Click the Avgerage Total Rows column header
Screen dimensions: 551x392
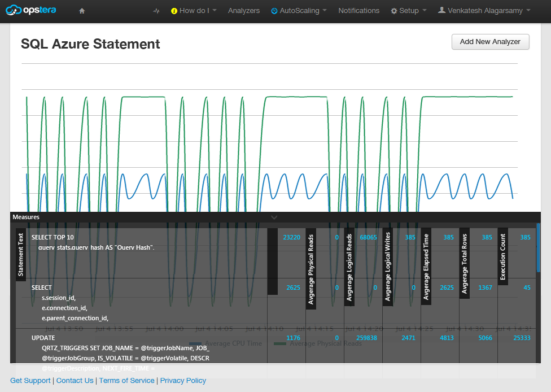pos(464,264)
